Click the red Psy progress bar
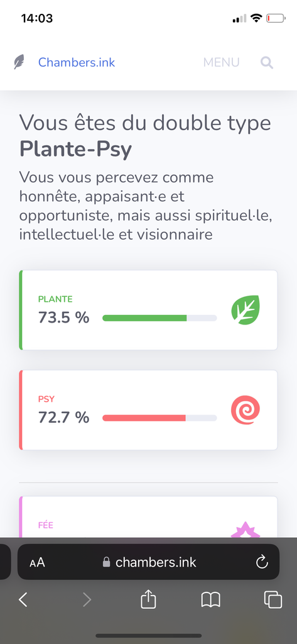This screenshot has height=644, width=297. point(159,418)
